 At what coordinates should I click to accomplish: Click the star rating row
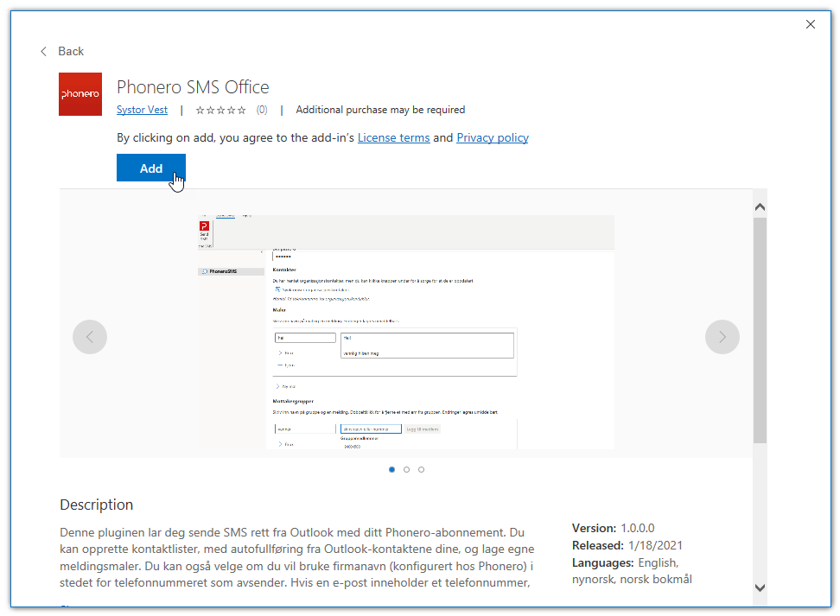coord(220,111)
